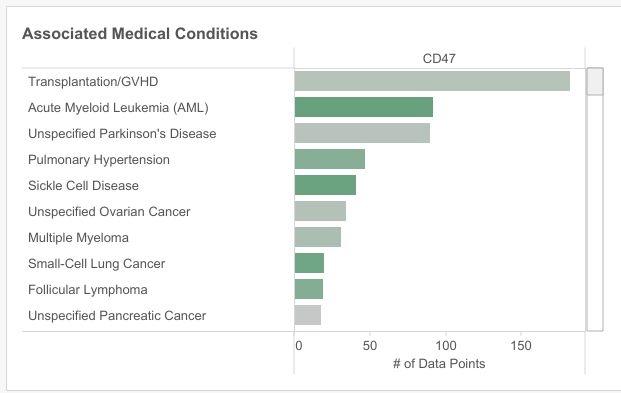Click the Follicular Lymphoma bar
This screenshot has height=393, width=621.
pos(309,289)
